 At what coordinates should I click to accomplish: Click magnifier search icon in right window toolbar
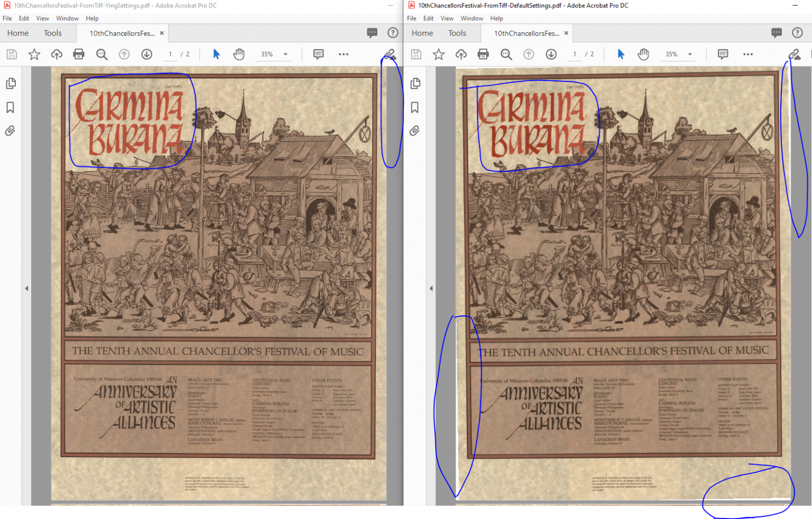point(506,54)
